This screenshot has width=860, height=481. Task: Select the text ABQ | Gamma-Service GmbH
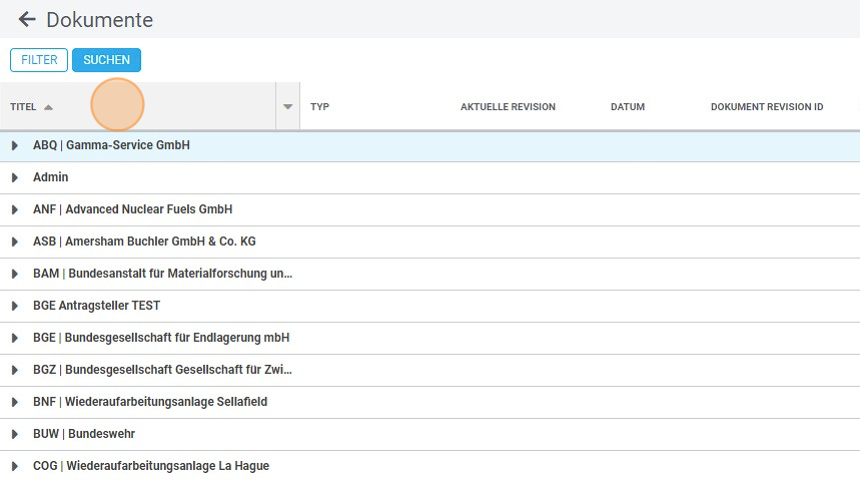click(x=111, y=145)
